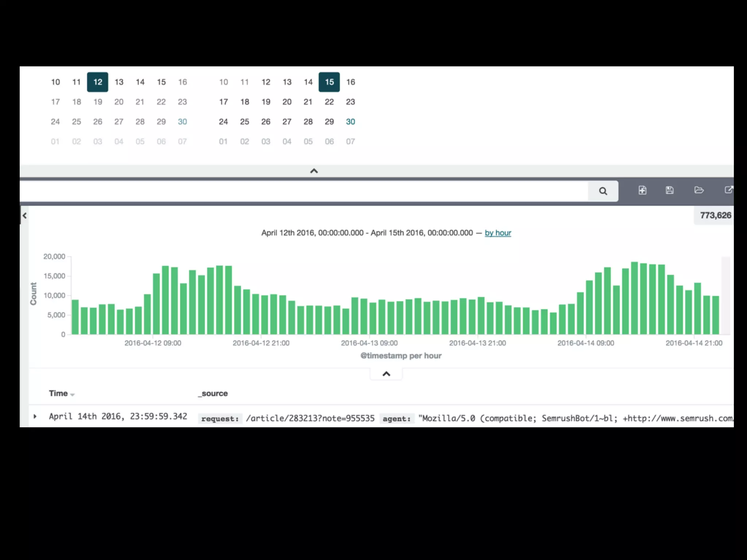Select day 13 in the From calendar
Image resolution: width=747 pixels, height=560 pixels.
tap(119, 82)
